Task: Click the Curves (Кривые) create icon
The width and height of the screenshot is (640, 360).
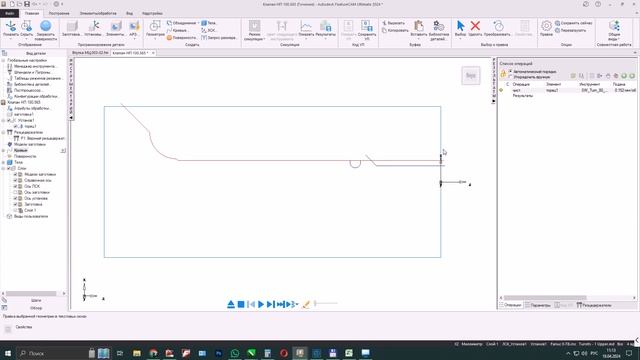Action: (169, 30)
